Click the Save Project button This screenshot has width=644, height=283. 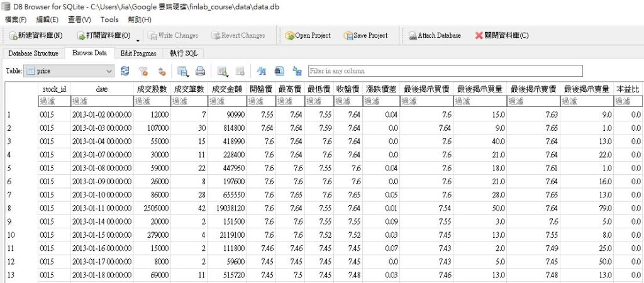365,36
